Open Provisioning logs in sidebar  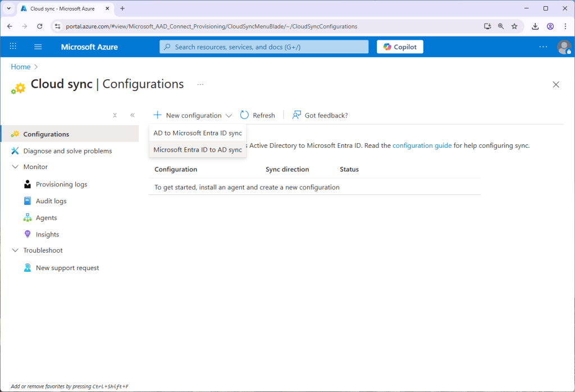(x=61, y=184)
